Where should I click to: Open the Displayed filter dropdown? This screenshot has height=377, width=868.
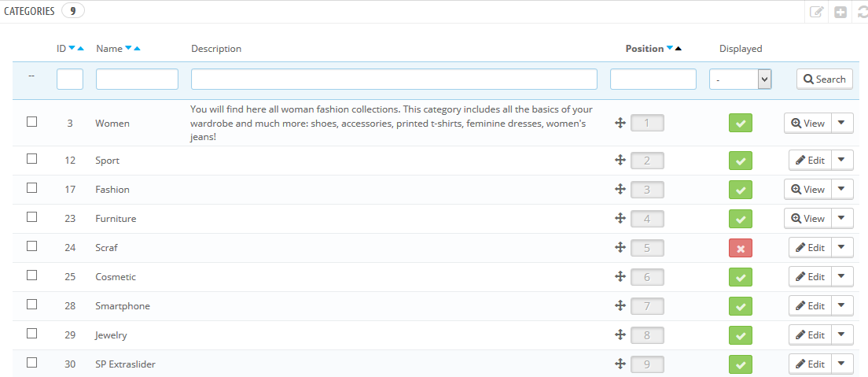click(x=740, y=79)
